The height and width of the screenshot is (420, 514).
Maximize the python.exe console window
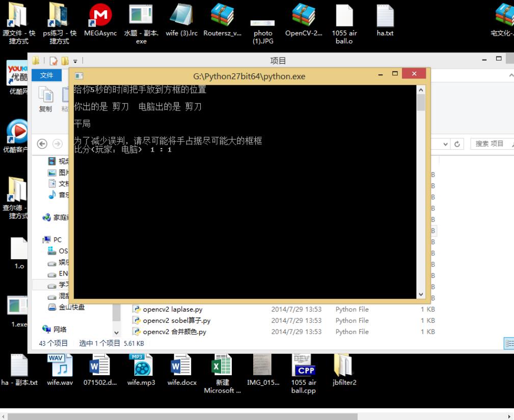(x=395, y=74)
